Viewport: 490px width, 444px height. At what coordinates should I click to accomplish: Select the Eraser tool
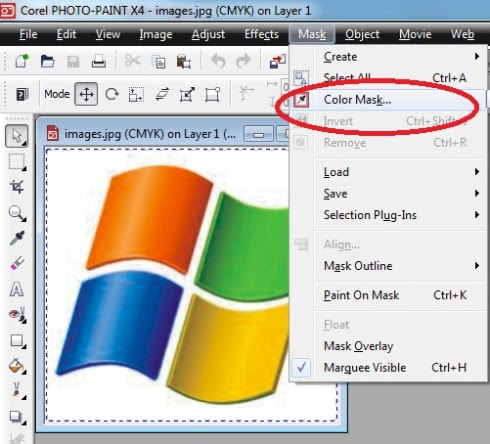[x=17, y=263]
